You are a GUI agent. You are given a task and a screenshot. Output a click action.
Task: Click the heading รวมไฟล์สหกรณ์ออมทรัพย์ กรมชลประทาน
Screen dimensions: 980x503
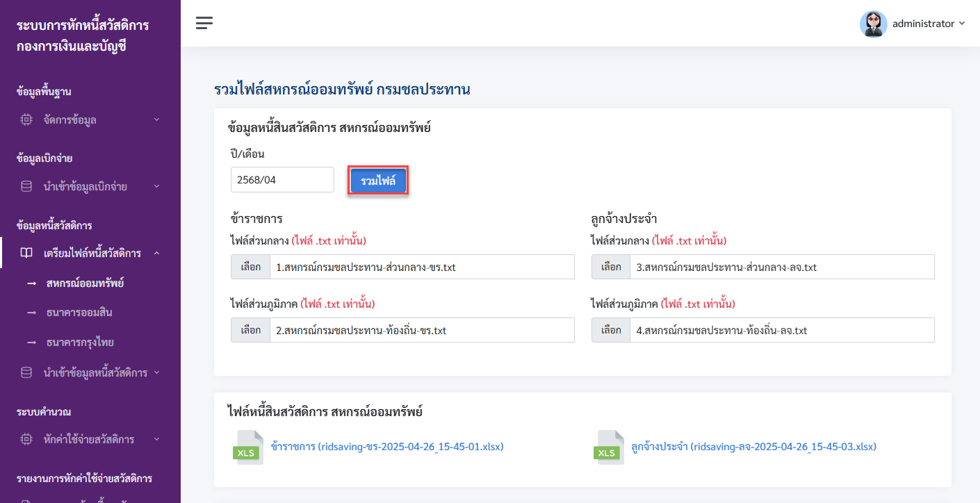tap(342, 89)
